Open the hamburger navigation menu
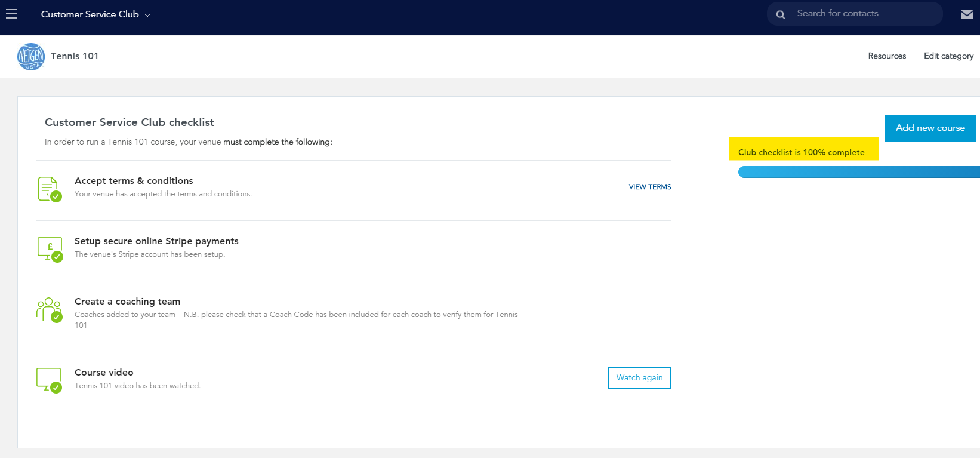The width and height of the screenshot is (980, 458). click(11, 14)
